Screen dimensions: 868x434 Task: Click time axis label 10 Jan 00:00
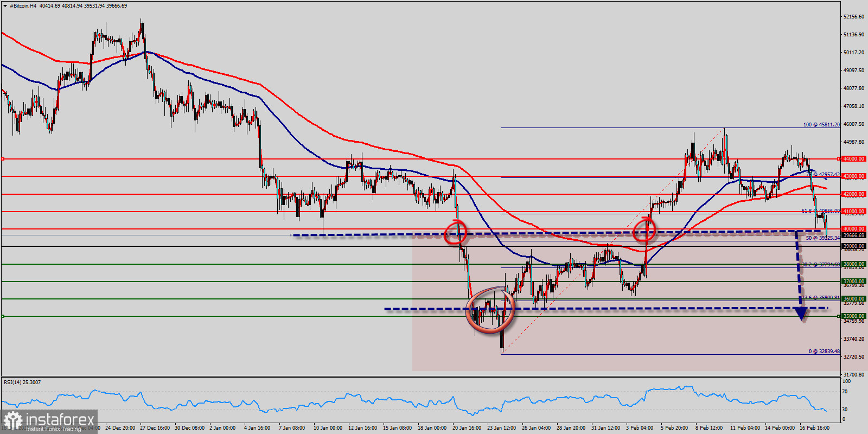click(x=328, y=428)
